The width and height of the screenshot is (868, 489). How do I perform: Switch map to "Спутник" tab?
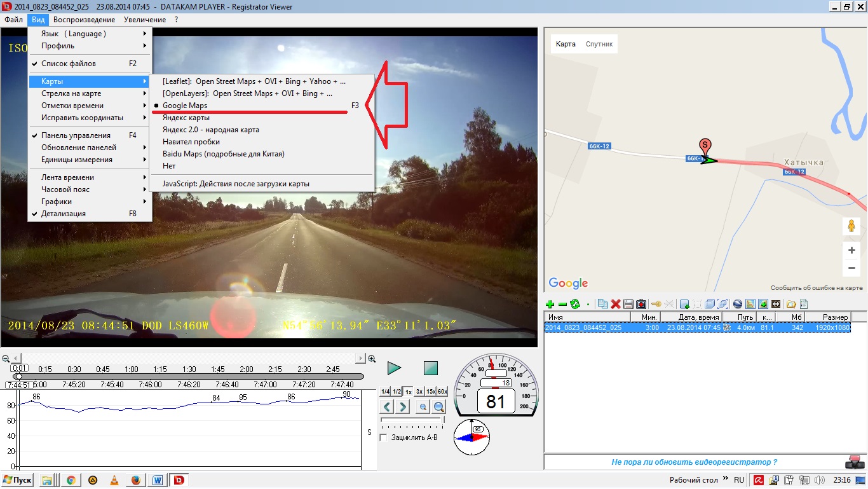click(599, 44)
